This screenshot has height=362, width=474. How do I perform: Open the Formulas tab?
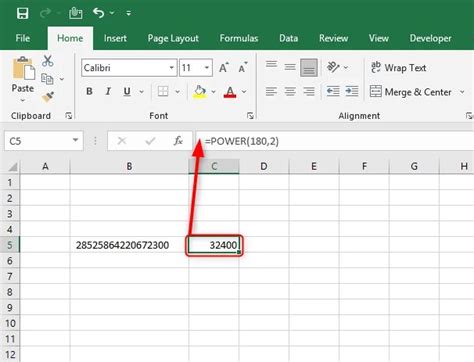(239, 38)
